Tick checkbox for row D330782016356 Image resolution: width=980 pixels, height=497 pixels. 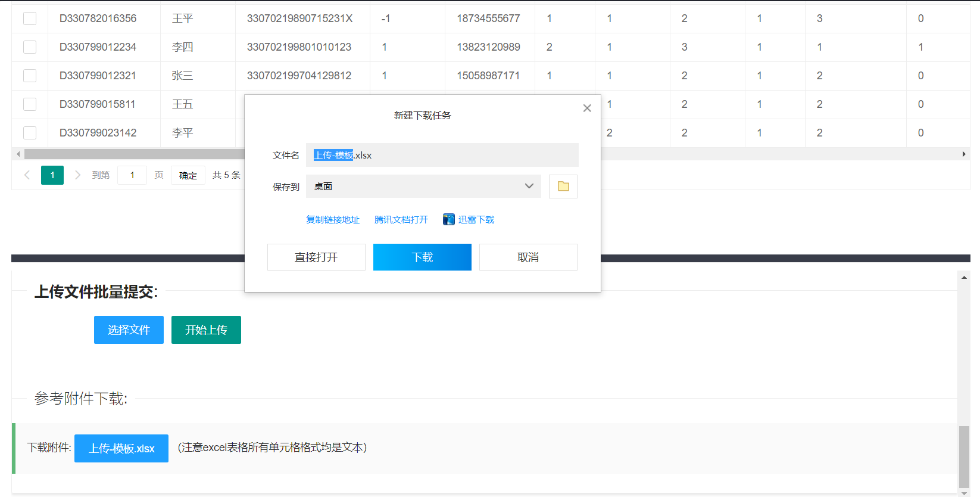click(x=30, y=18)
